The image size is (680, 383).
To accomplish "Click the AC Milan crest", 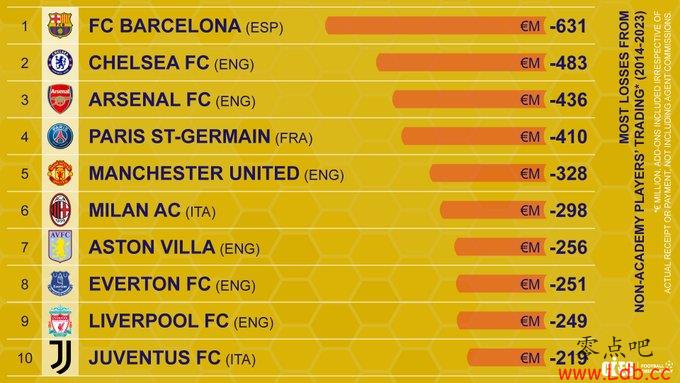I will (x=60, y=210).
